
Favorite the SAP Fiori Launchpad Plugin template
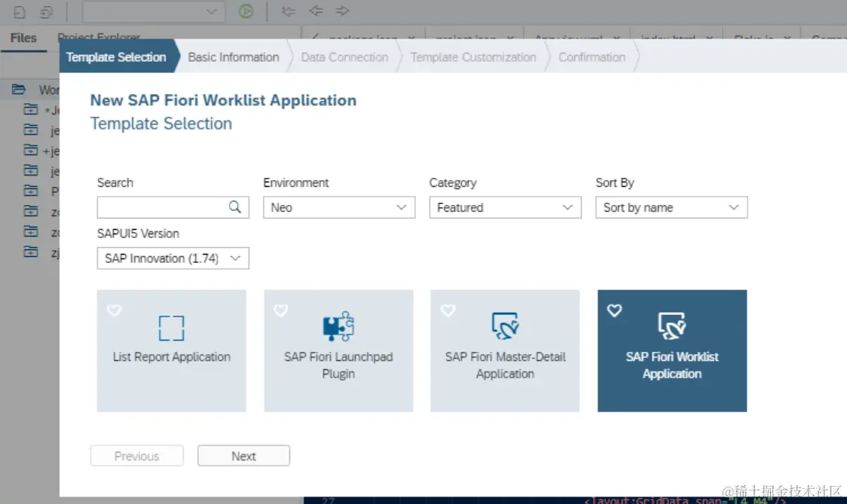pos(281,310)
